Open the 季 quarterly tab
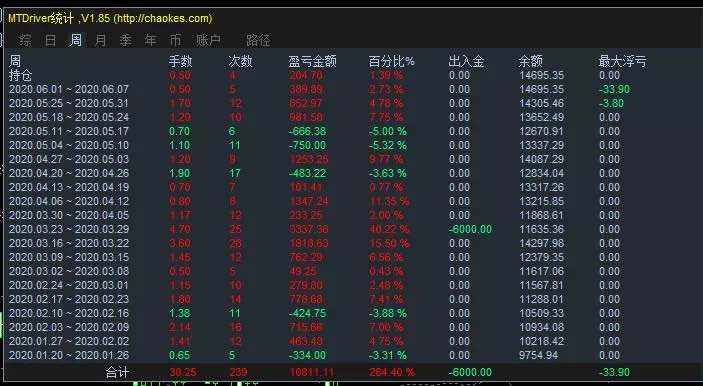 pyautogui.click(x=126, y=40)
